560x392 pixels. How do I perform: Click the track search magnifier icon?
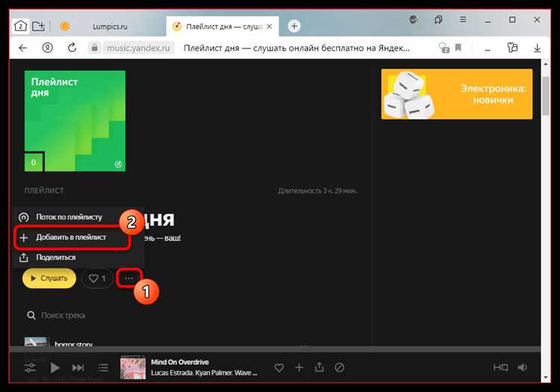pyautogui.click(x=31, y=315)
